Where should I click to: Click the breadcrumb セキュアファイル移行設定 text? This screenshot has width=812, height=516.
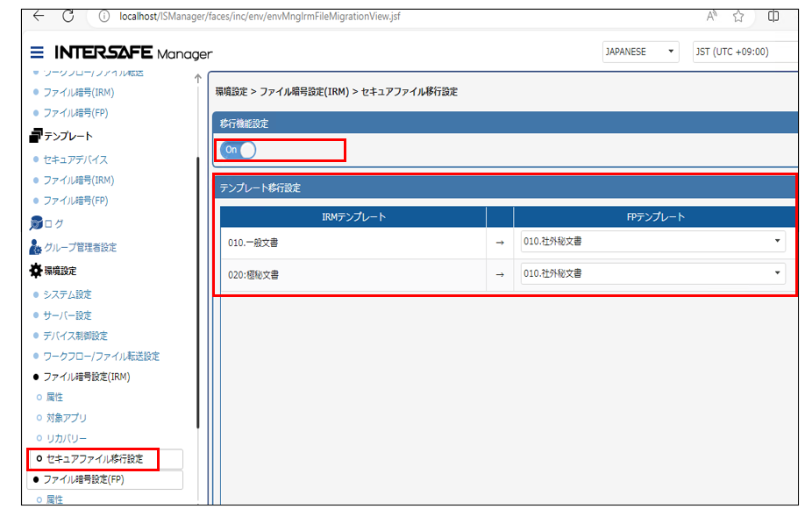pos(410,92)
